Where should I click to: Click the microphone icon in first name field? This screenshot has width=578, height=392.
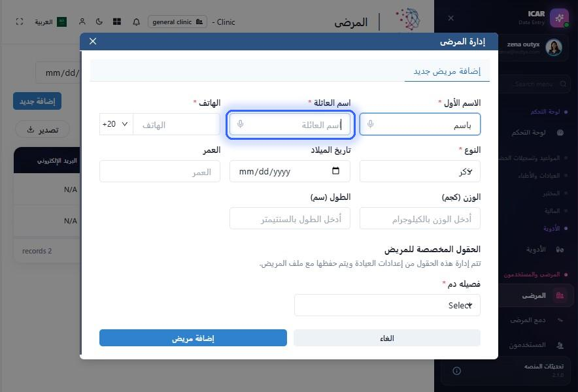point(371,124)
